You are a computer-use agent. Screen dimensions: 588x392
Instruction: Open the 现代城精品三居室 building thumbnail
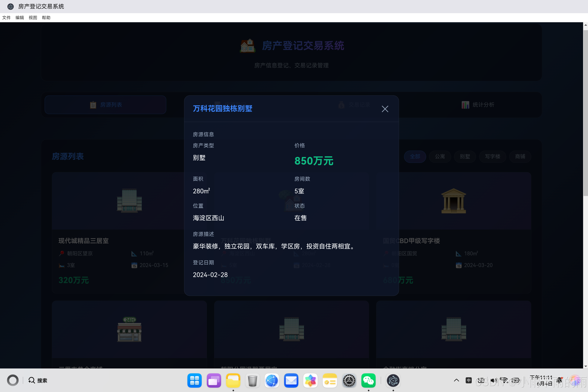tap(129, 201)
